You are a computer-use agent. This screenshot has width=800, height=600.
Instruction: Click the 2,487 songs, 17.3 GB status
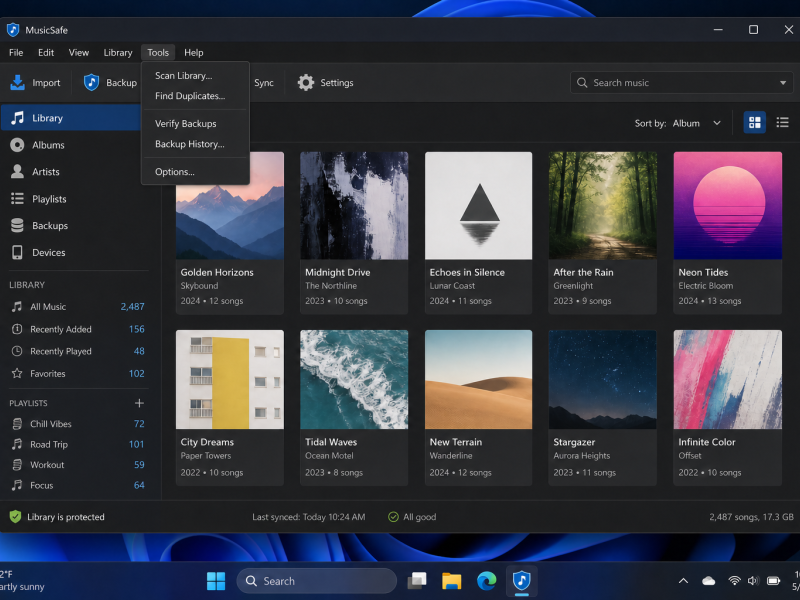pyautogui.click(x=751, y=517)
